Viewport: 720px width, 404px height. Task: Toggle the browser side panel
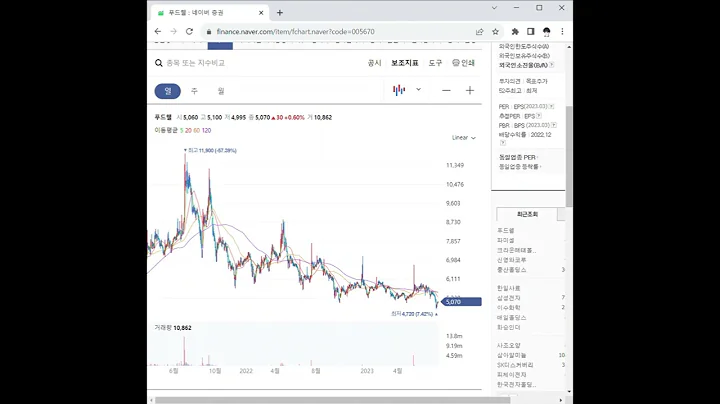530,32
